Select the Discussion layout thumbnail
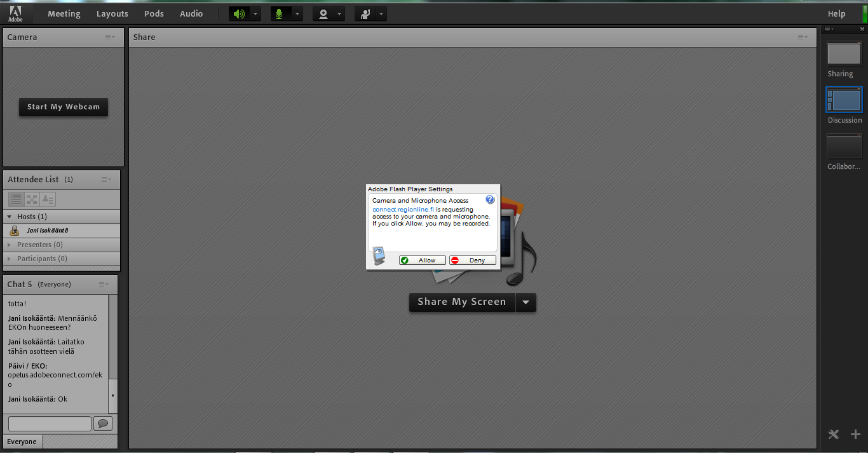This screenshot has width=868, height=453. click(x=844, y=100)
